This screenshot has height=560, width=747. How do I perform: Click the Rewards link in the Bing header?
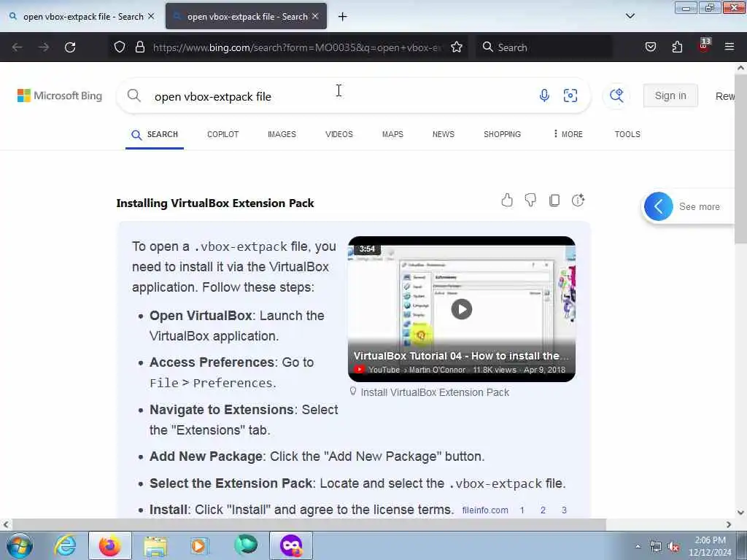725,96
